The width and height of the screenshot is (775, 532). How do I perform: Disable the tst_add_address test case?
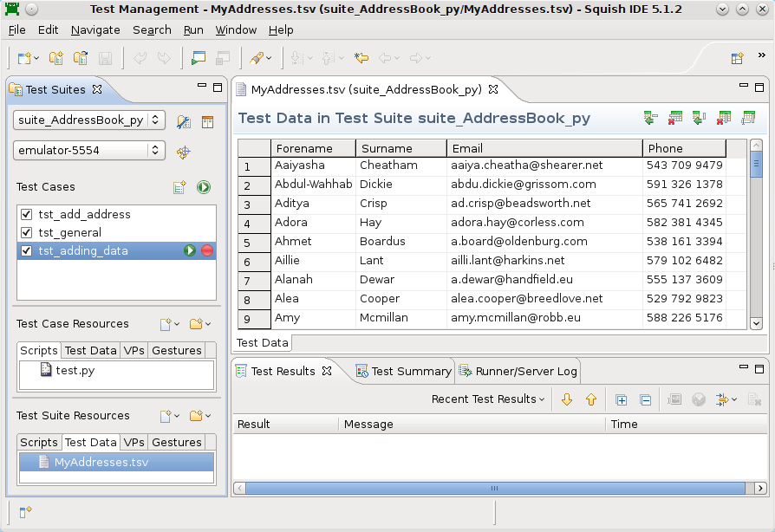point(25,214)
